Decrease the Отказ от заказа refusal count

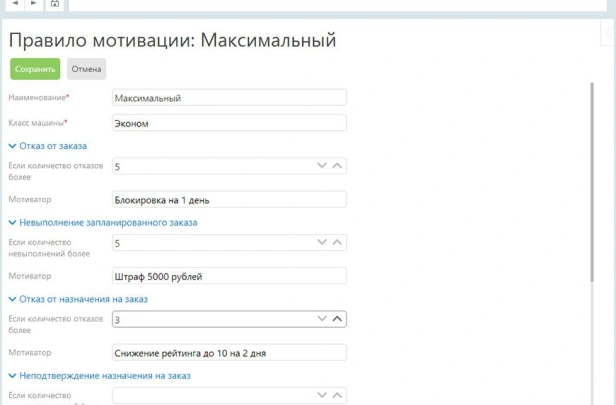coord(322,166)
